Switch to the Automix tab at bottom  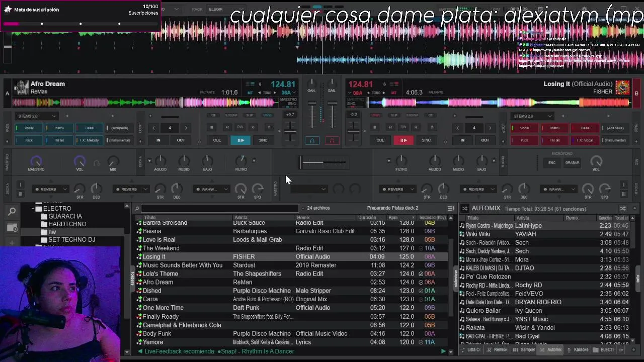coord(550,350)
